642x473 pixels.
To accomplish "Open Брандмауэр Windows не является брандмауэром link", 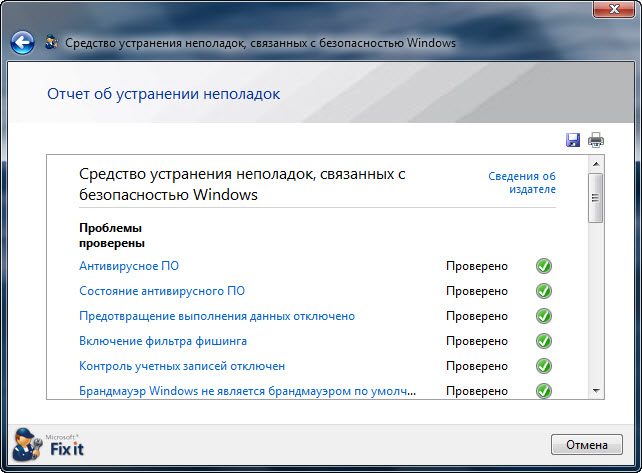I will [x=247, y=391].
